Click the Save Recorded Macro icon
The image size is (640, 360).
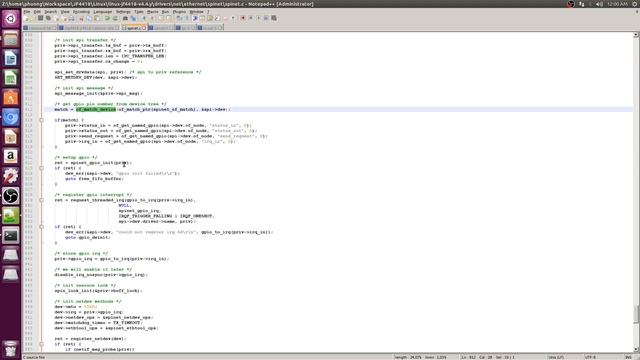(274, 18)
